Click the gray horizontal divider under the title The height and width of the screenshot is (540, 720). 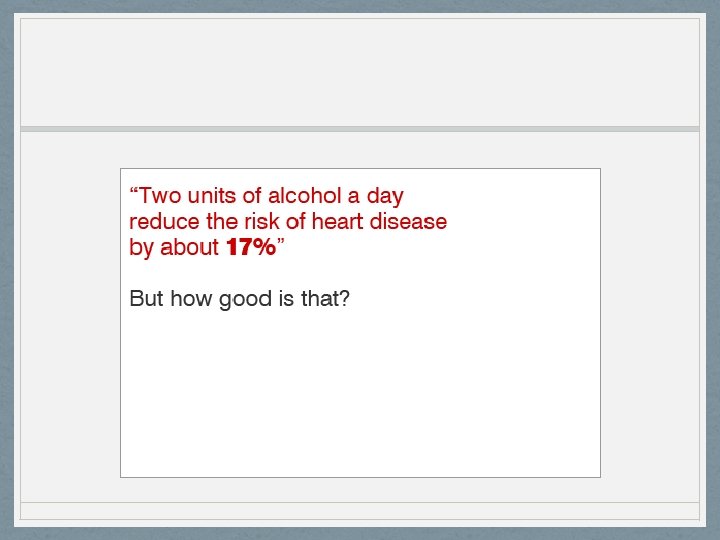pyautogui.click(x=360, y=129)
